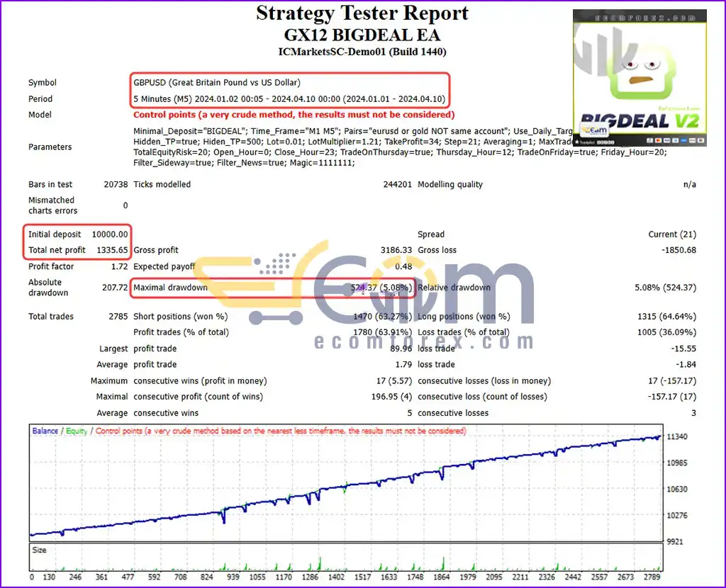The height and width of the screenshot is (588, 726).
Task: Click the Balance legend label on chart
Action: (45, 431)
